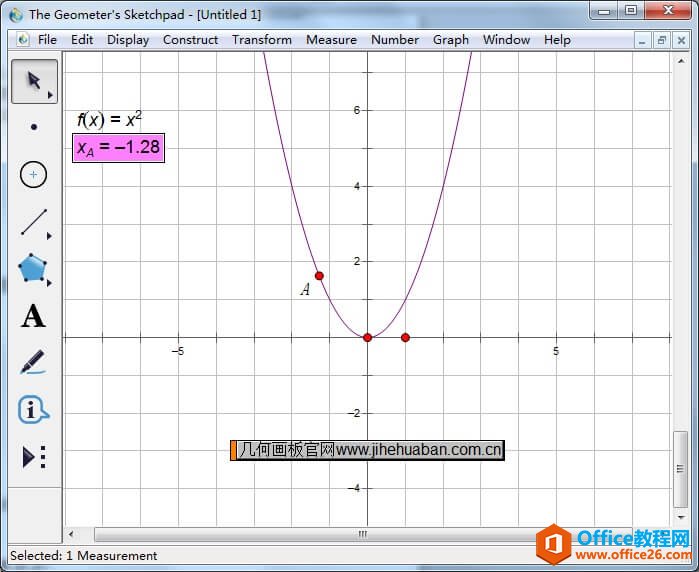Open the Display menu
Viewport: 699px width, 572px height.
[128, 40]
